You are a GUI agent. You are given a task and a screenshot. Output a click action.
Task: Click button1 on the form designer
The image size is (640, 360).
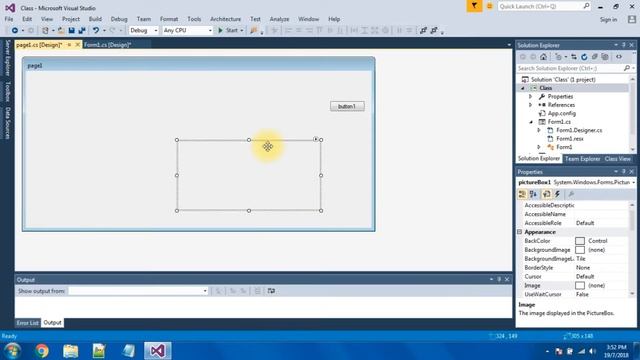[x=347, y=107]
